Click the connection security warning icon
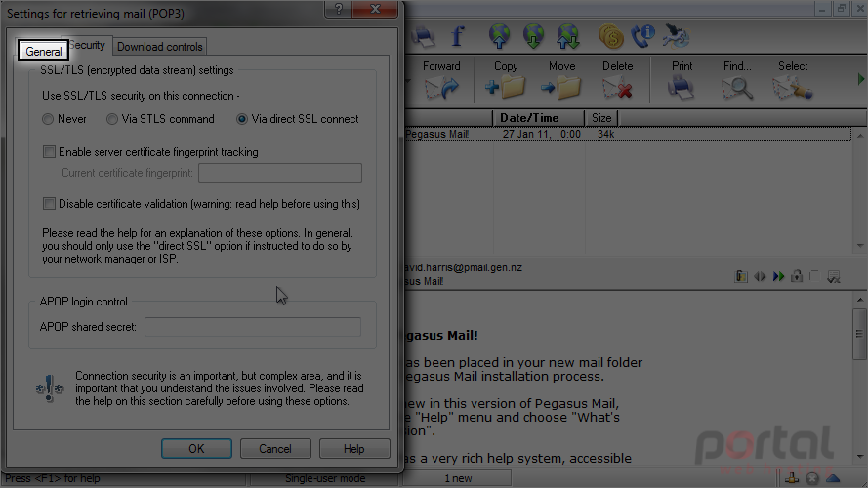The width and height of the screenshot is (868, 488). 50,388
